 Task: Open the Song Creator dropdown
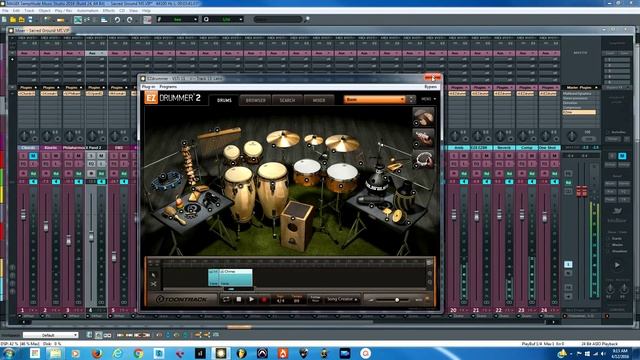342,299
